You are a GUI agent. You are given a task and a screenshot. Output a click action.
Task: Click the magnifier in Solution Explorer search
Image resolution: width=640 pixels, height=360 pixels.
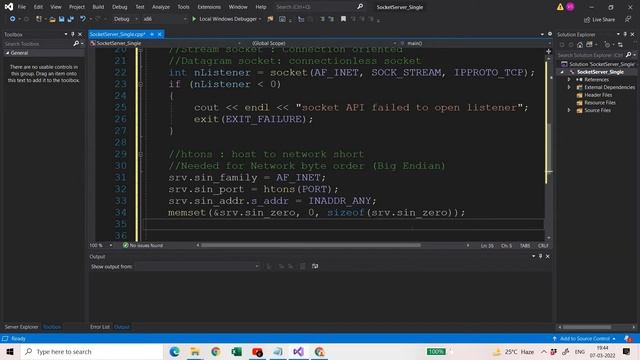[x=628, y=55]
